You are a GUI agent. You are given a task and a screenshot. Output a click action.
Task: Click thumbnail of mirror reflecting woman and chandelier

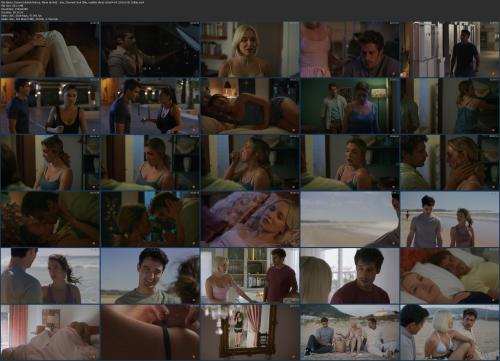[x=250, y=332]
